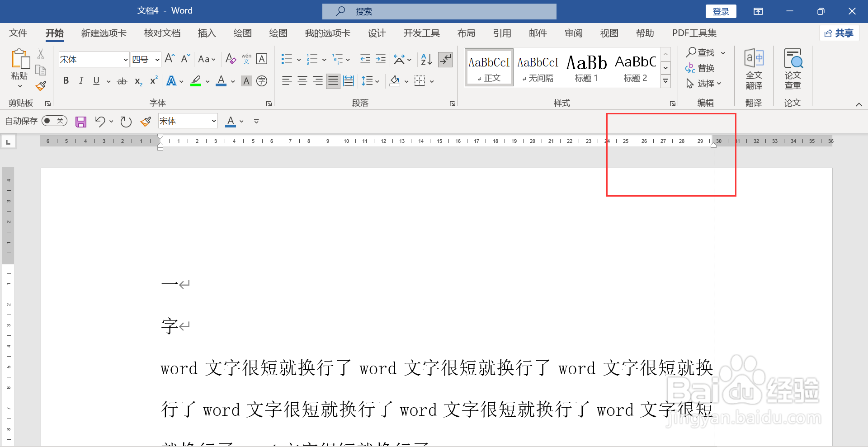The image size is (868, 447).
Task: Apply green text highlight color
Action: click(x=196, y=81)
